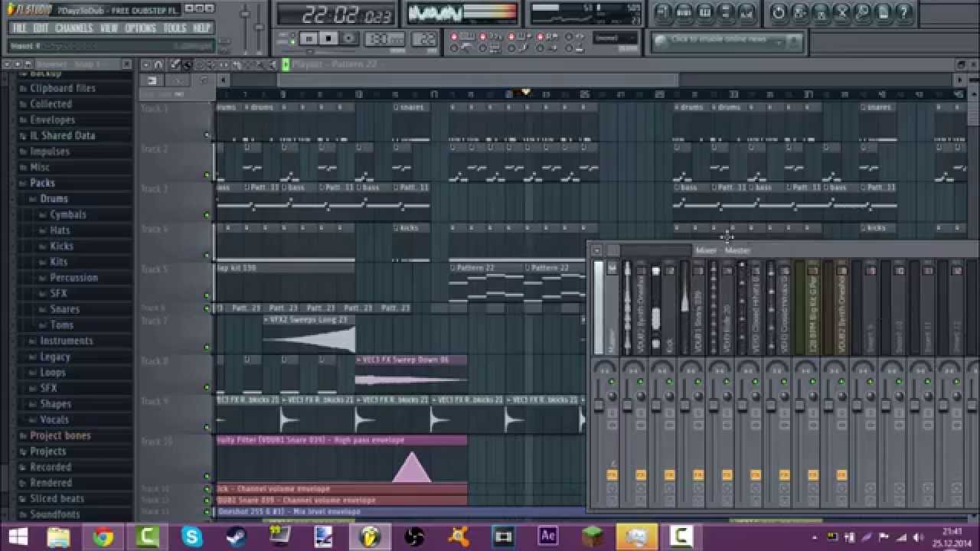Viewport: 980px width, 551px height.
Task: Click the 'Click to enable online news' panel
Action: coord(727,42)
